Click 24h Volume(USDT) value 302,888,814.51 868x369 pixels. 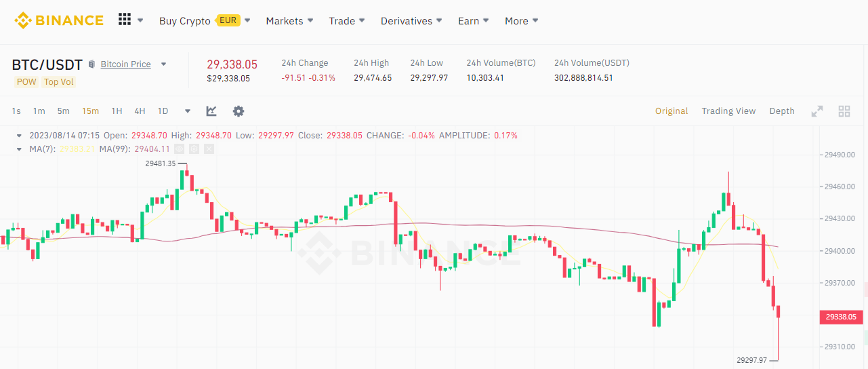point(583,78)
